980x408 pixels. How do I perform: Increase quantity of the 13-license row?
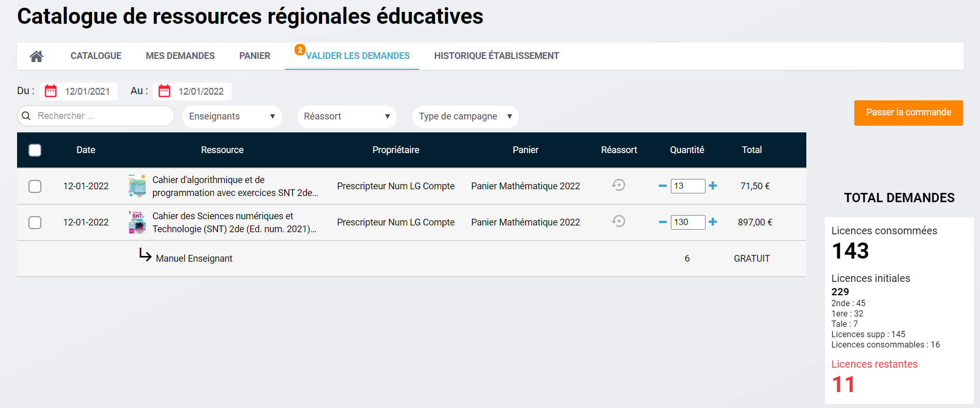pyautogui.click(x=713, y=186)
